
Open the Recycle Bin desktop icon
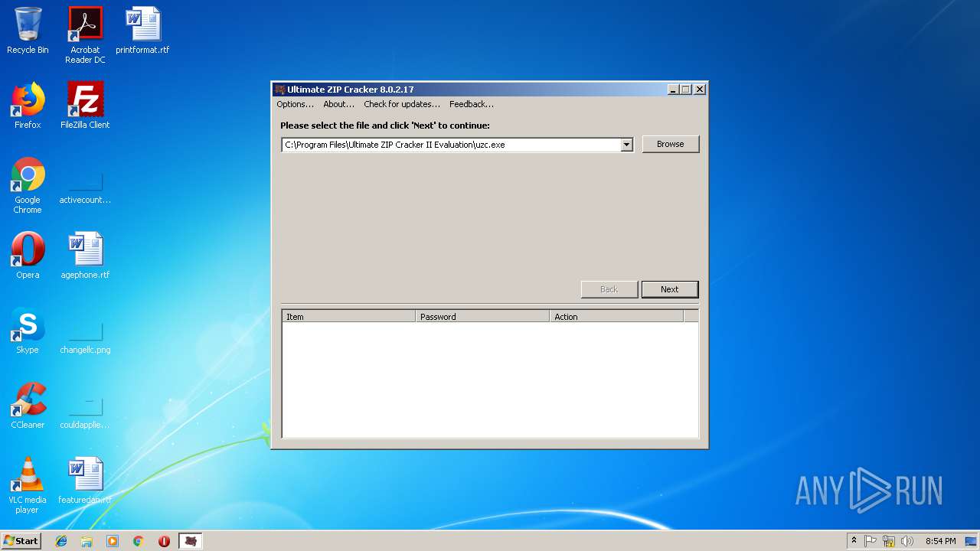pyautogui.click(x=28, y=31)
